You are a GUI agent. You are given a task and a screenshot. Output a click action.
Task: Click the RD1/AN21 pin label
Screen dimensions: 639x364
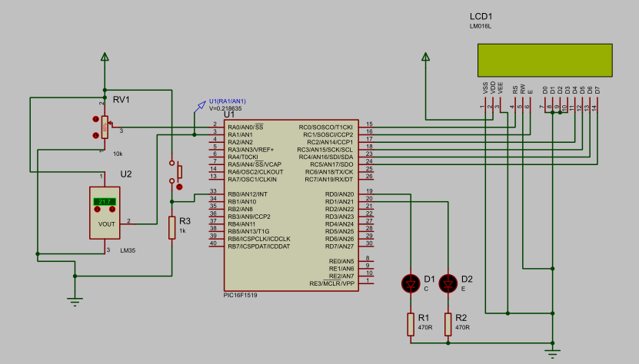339,202
